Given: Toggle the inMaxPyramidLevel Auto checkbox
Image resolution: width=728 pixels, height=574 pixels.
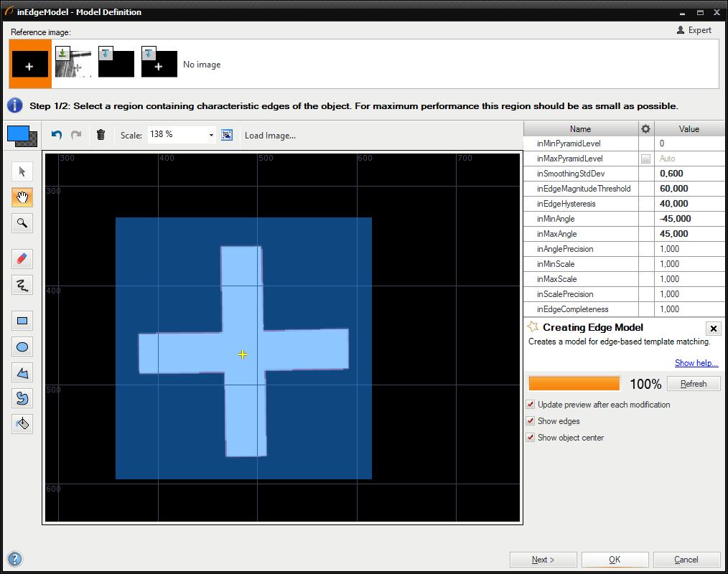Looking at the screenshot, I should click(645, 159).
